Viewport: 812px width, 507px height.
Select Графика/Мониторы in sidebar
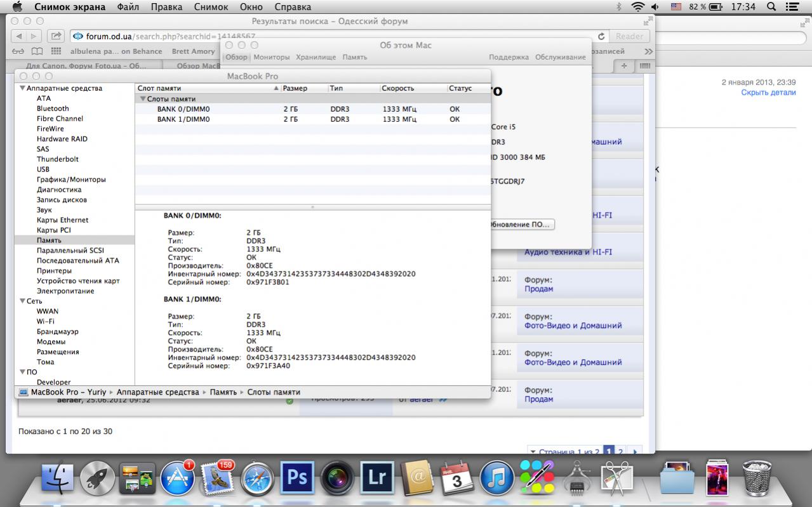click(71, 180)
